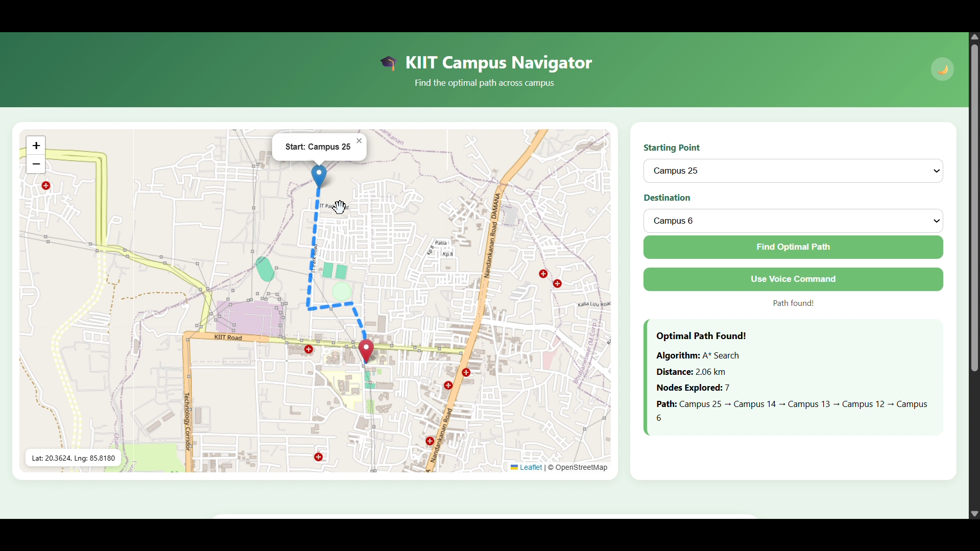
Task: Click the scroll-down arrow at bottom right
Action: [974, 514]
